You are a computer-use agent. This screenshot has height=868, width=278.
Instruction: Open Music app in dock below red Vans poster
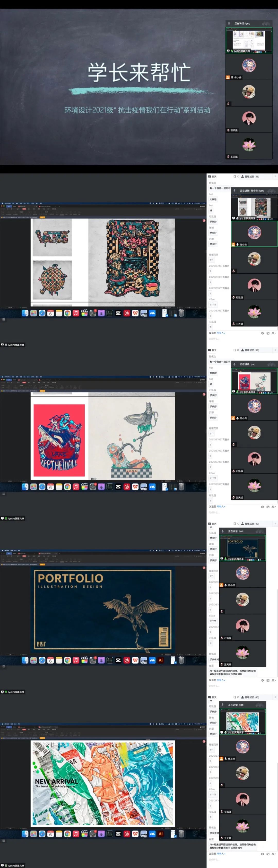76,487
